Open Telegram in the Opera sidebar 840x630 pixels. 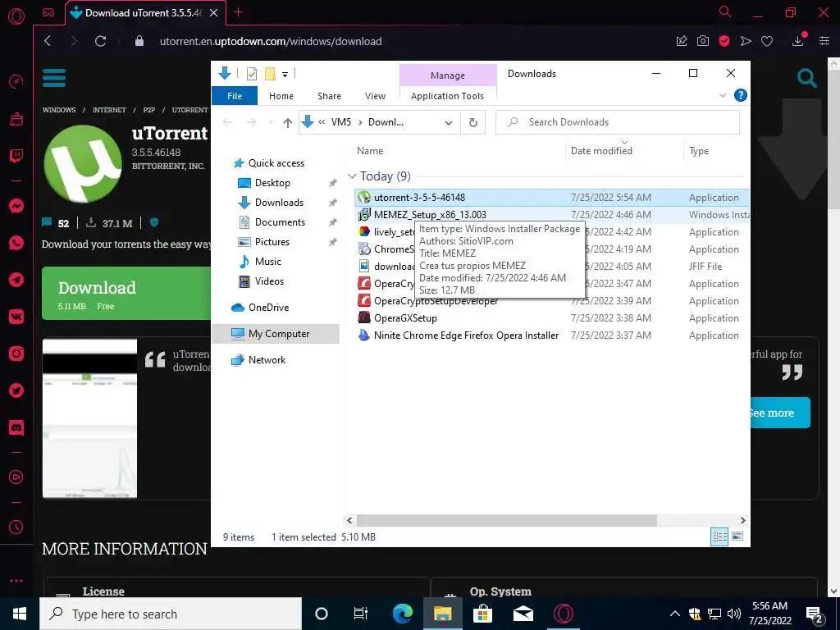tap(16, 280)
